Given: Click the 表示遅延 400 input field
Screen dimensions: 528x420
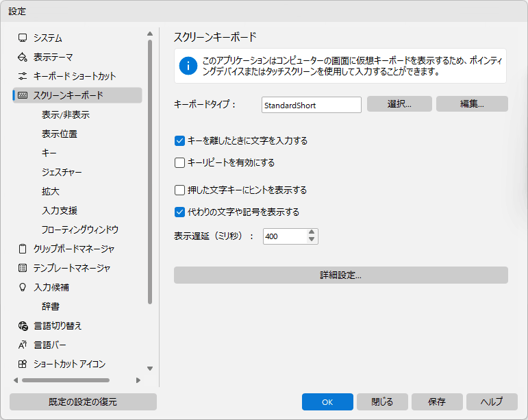Looking at the screenshot, I should 285,236.
